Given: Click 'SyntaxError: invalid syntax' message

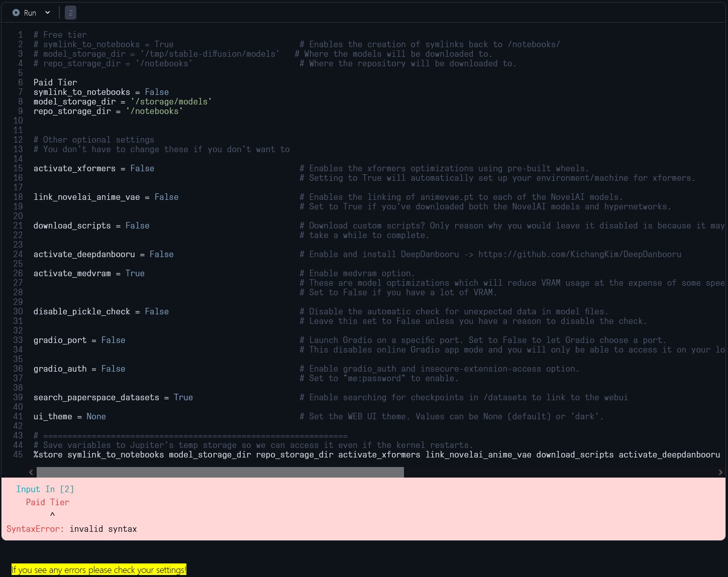Looking at the screenshot, I should pyautogui.click(x=72, y=529).
